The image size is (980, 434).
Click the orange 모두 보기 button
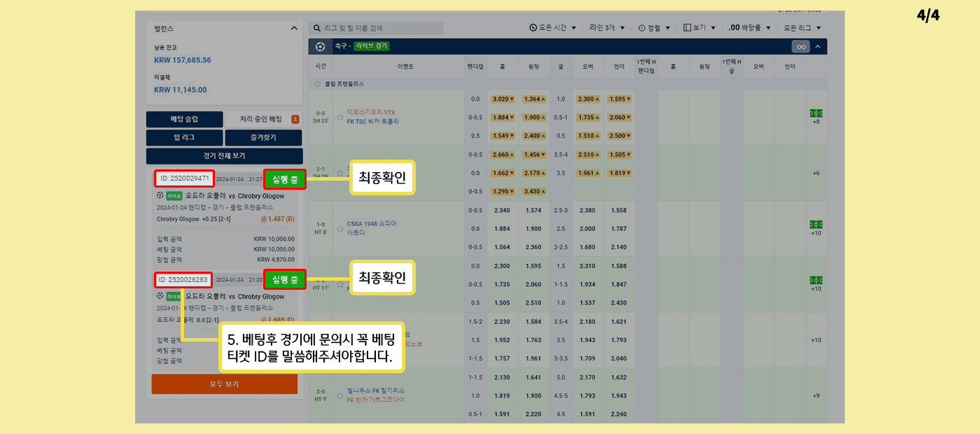tap(224, 384)
